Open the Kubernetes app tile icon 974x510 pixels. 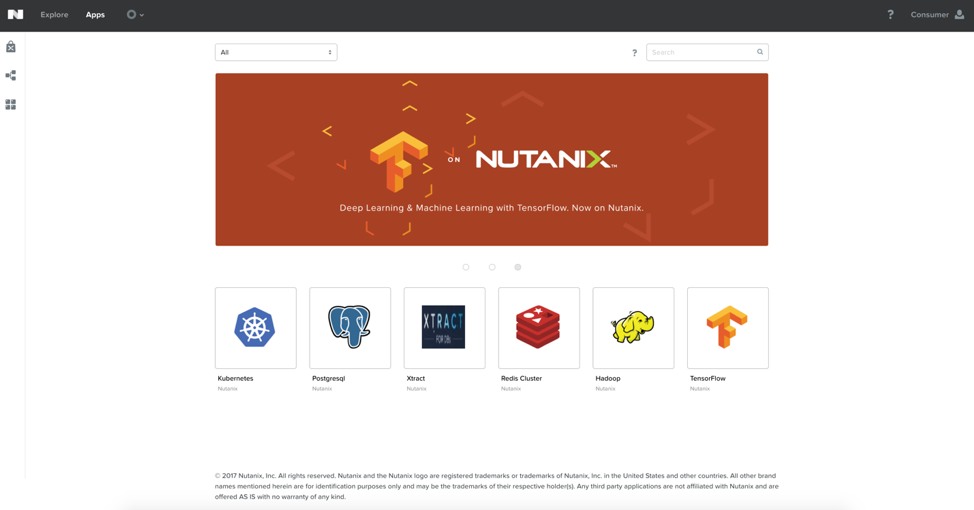[255, 327]
